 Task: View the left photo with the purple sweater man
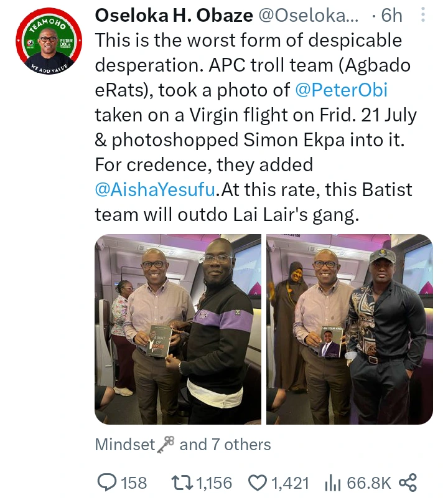178,329
